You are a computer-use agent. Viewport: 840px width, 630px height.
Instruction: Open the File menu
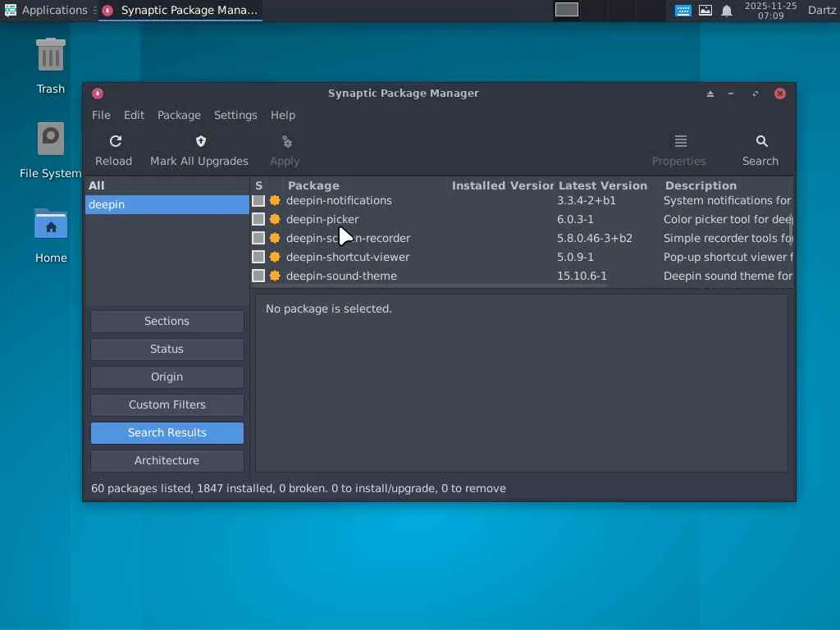pyautogui.click(x=101, y=115)
